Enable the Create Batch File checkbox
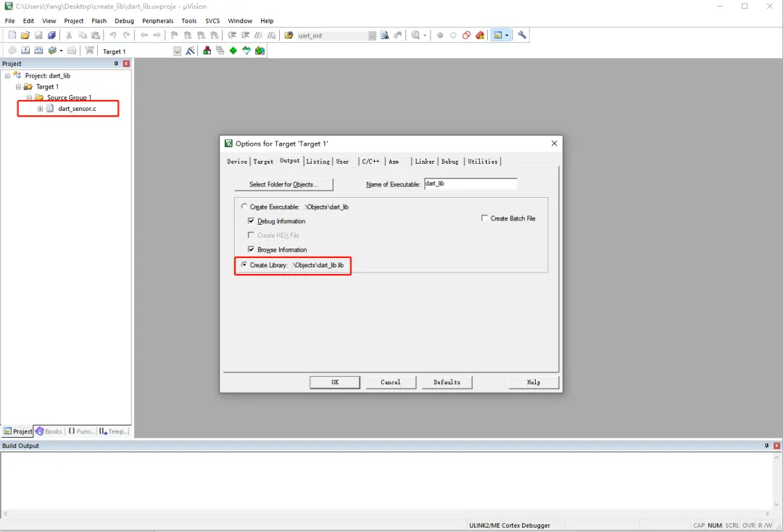Screen dimensions: 783x532 coord(484,218)
